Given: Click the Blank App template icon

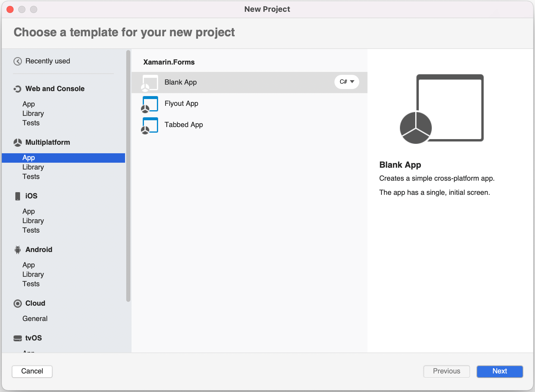Looking at the screenshot, I should pos(149,83).
